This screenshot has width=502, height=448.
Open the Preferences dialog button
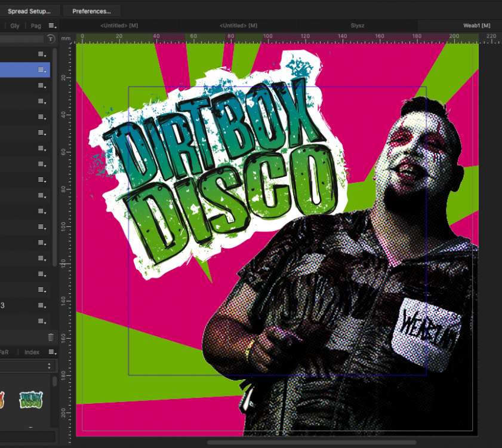[91, 11]
